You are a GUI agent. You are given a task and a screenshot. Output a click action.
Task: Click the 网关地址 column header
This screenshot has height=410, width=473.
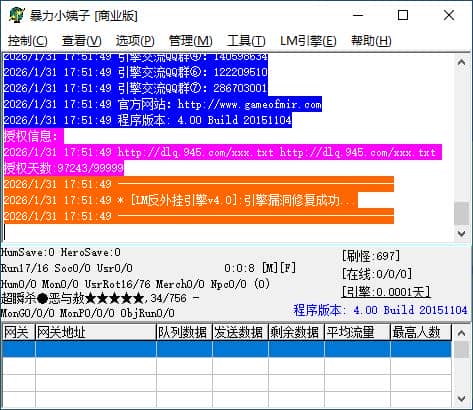pos(96,332)
